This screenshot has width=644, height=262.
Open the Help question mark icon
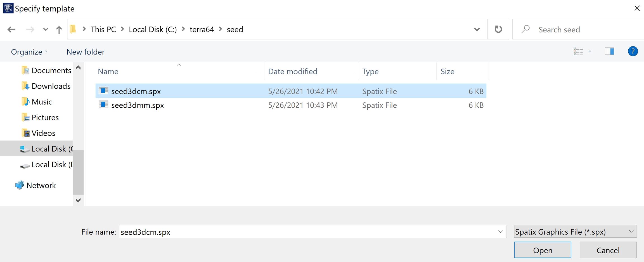[x=633, y=51]
